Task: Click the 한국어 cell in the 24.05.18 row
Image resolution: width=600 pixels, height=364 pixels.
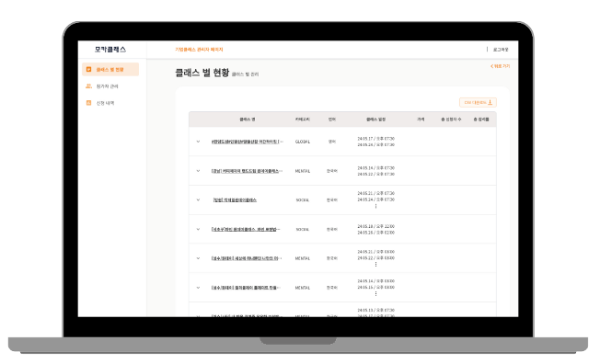Action: 332,230
